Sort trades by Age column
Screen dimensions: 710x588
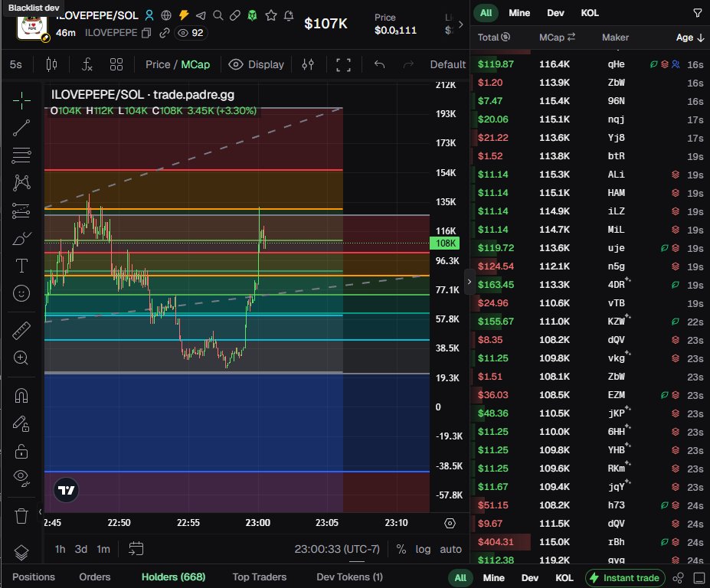(689, 38)
